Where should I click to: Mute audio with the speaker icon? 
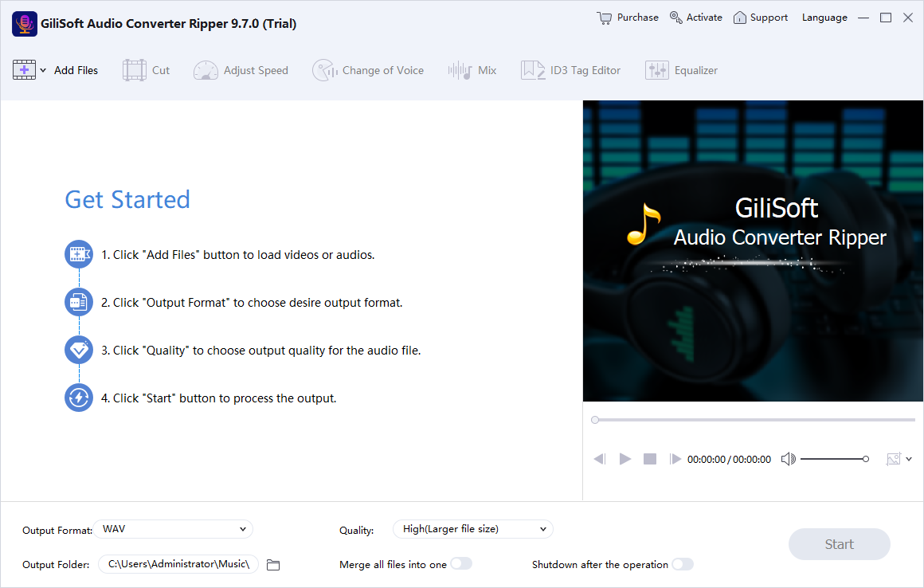tap(788, 459)
